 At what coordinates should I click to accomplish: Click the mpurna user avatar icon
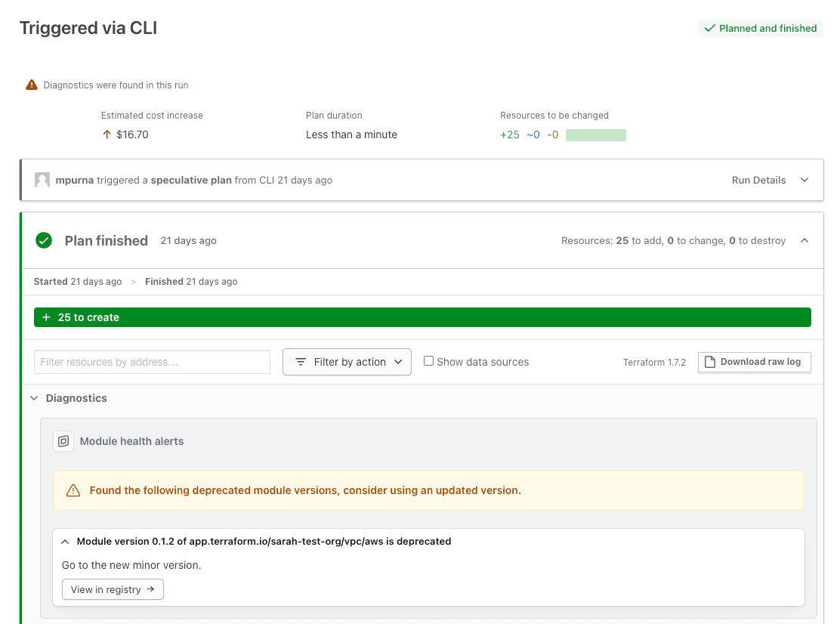pos(42,181)
